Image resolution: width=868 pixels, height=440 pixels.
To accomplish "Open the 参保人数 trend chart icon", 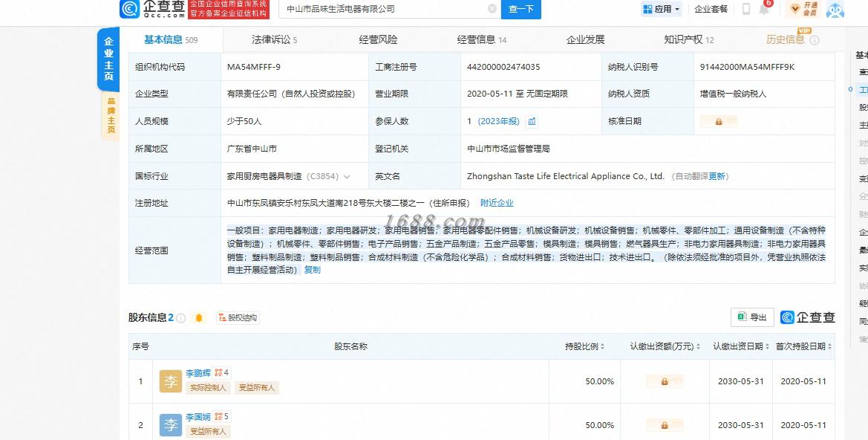I will pyautogui.click(x=532, y=121).
